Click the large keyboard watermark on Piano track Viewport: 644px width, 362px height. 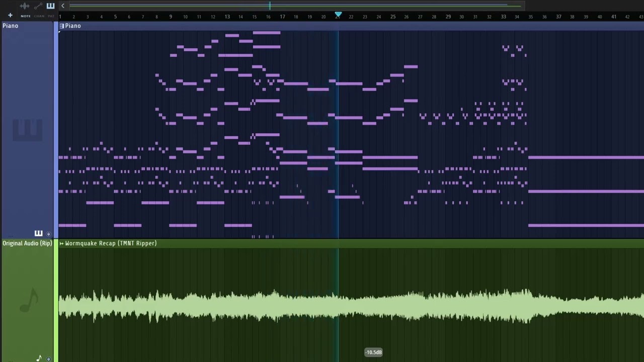27,130
